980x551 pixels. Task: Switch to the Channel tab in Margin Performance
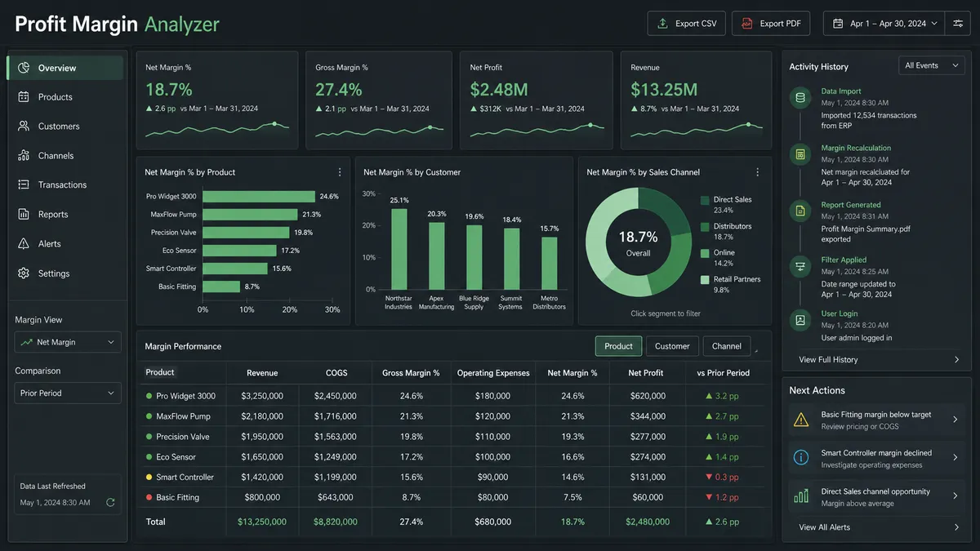727,346
